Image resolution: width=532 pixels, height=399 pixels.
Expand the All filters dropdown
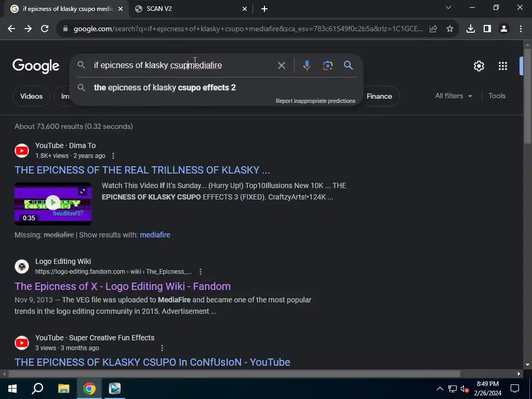pyautogui.click(x=454, y=96)
